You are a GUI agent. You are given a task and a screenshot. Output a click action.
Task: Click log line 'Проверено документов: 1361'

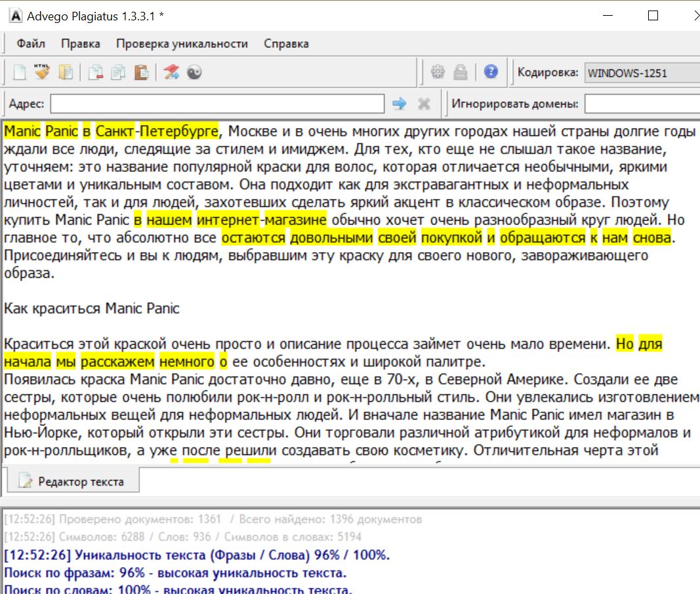pyautogui.click(x=139, y=519)
